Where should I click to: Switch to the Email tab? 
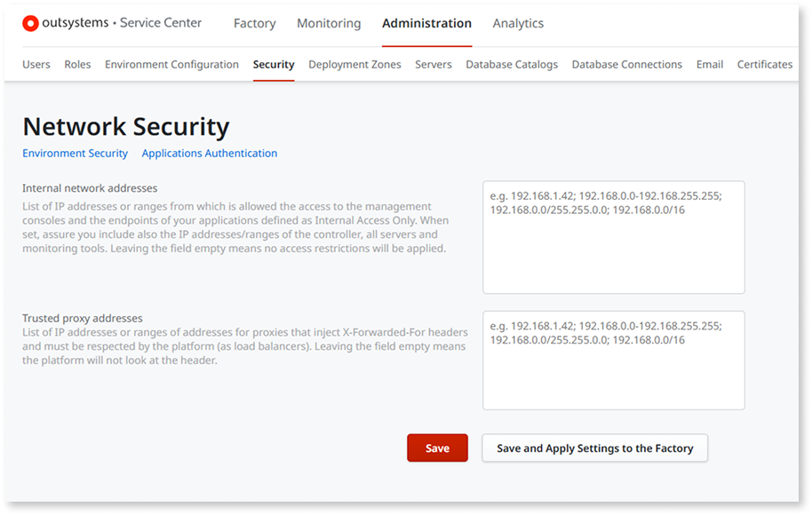(710, 64)
